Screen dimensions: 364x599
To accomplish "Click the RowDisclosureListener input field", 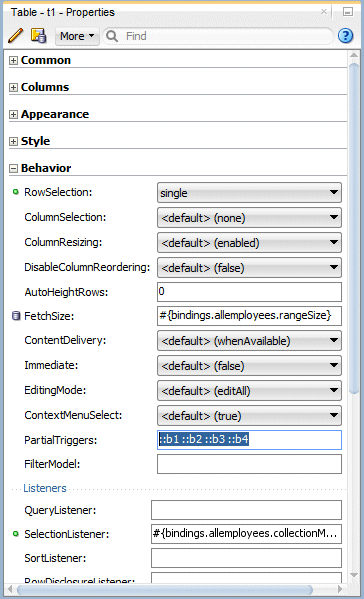I will pos(246,578).
